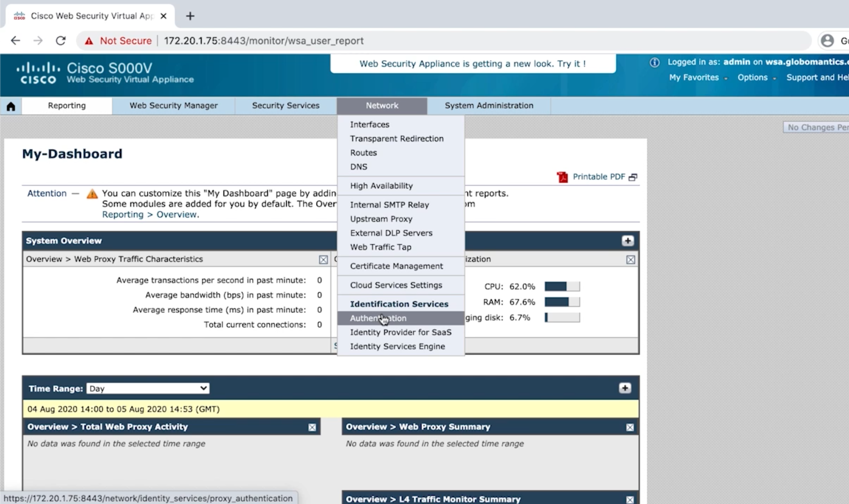Choose Web Traffic Tap menu item

pos(401,247)
